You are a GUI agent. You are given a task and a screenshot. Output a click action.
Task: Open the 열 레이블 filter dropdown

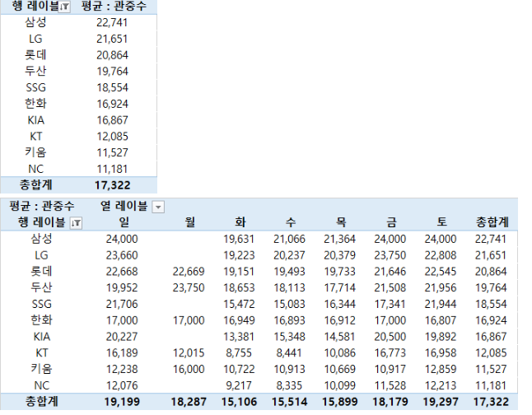tap(158, 207)
